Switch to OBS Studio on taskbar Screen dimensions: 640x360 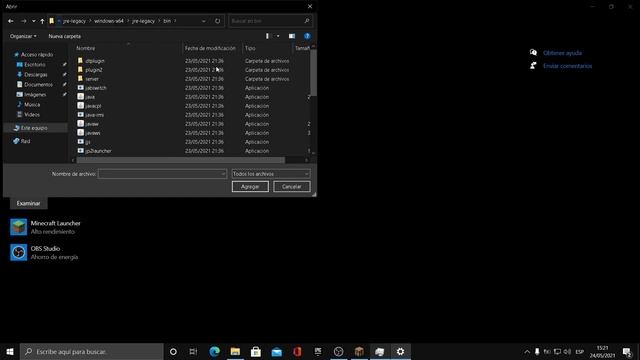point(338,351)
